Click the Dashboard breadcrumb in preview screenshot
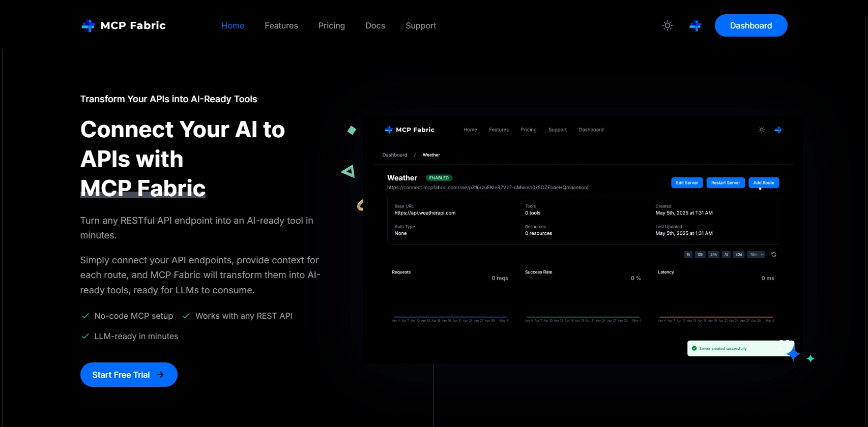Image resolution: width=868 pixels, height=427 pixels. click(x=395, y=155)
